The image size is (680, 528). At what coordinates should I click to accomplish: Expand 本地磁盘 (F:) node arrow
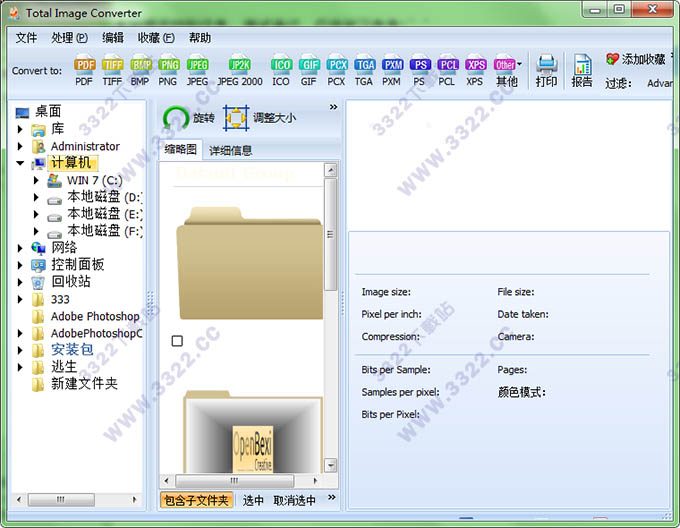[36, 231]
